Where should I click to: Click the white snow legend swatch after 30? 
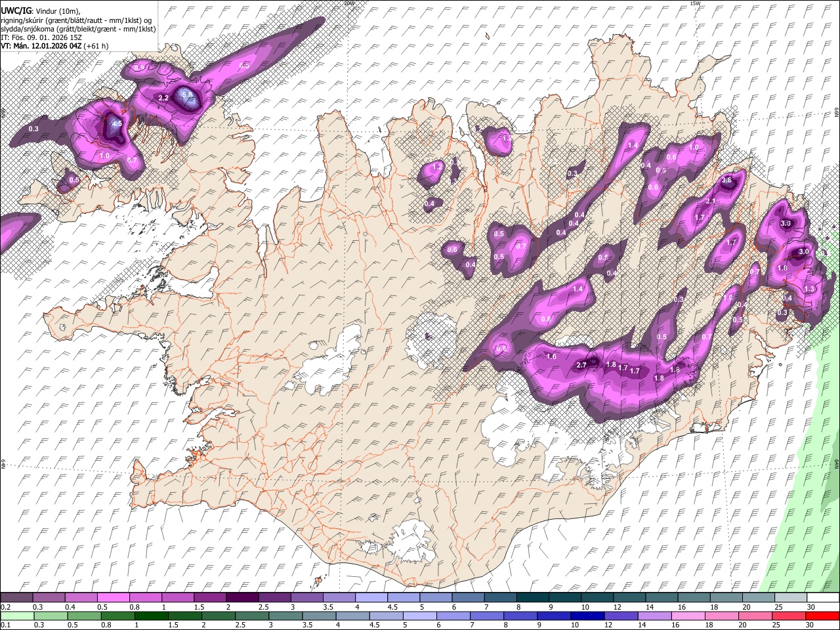pyautogui.click(x=823, y=598)
